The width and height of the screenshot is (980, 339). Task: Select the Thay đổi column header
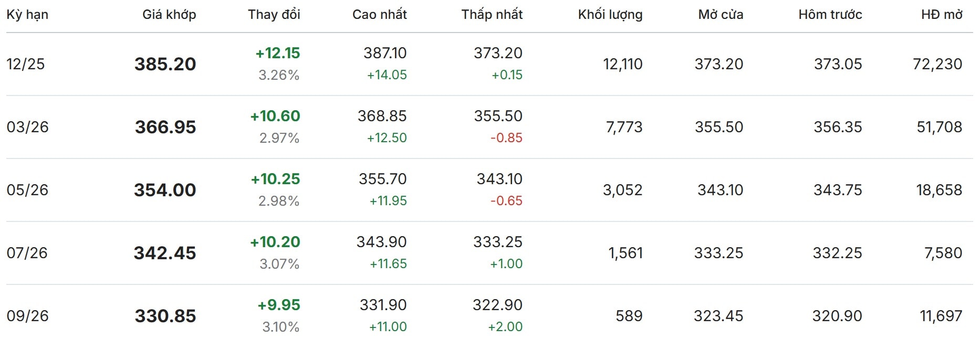tap(274, 15)
